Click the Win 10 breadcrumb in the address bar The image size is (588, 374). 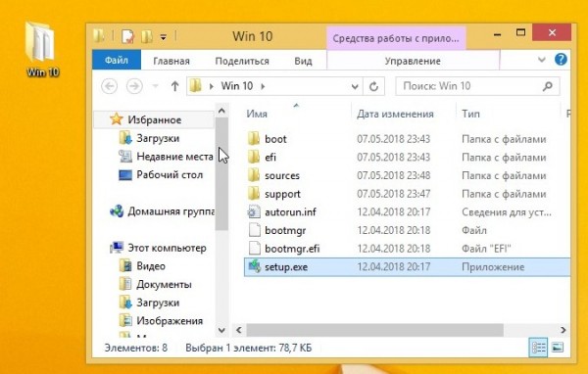coord(237,86)
